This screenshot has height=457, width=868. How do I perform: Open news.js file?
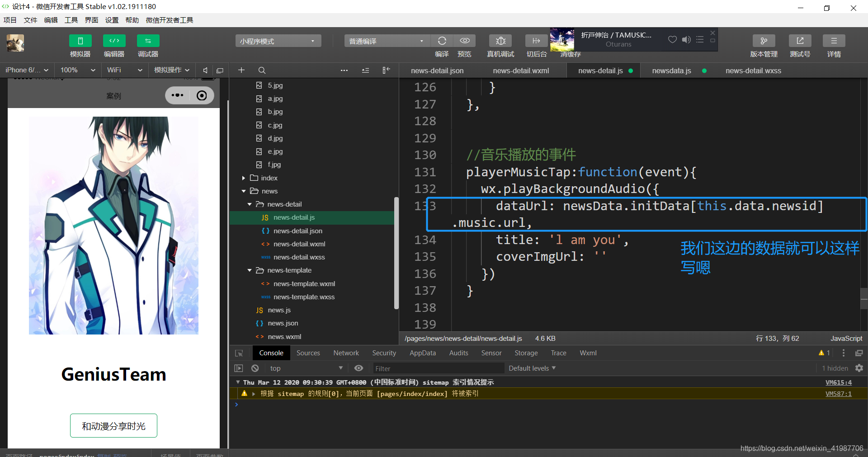(278, 310)
